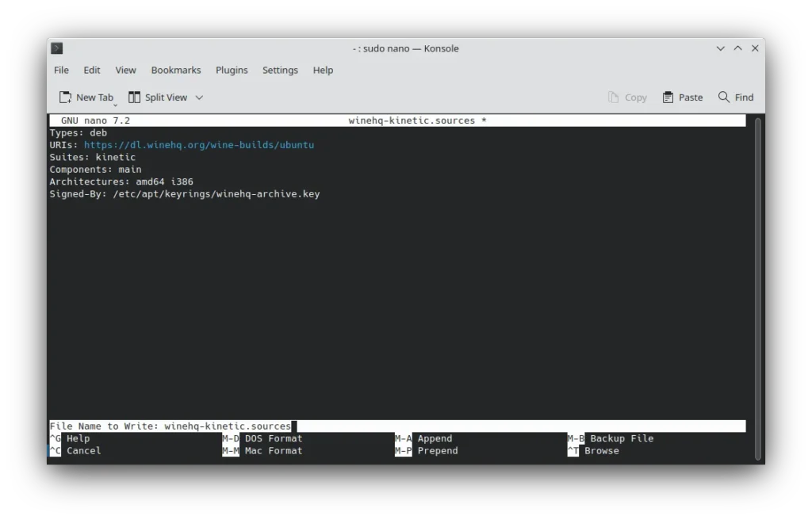
Task: Click the Paste clipboard icon
Action: pos(668,97)
